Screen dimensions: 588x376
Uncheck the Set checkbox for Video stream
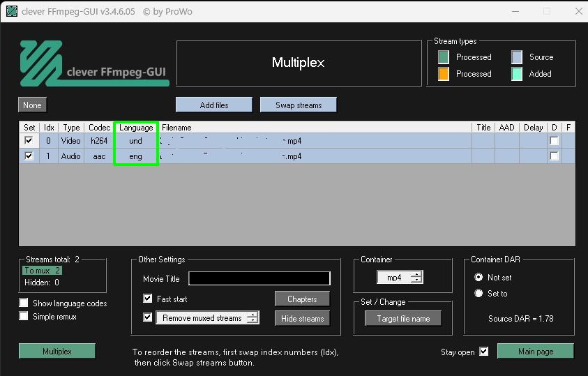(x=29, y=141)
